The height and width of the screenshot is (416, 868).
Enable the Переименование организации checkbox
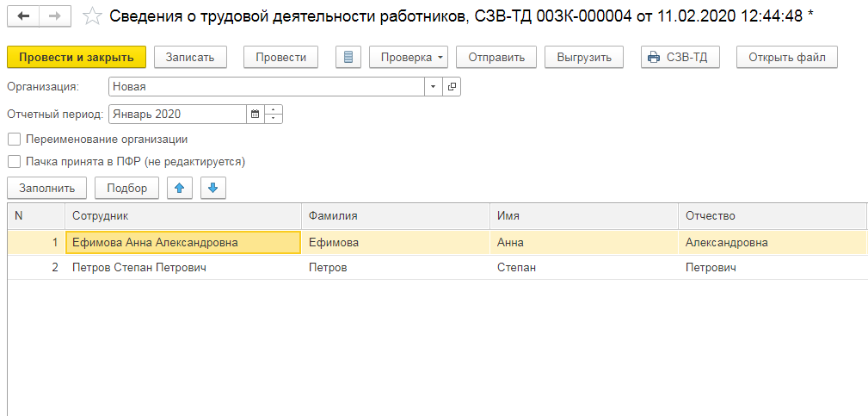tap(14, 139)
